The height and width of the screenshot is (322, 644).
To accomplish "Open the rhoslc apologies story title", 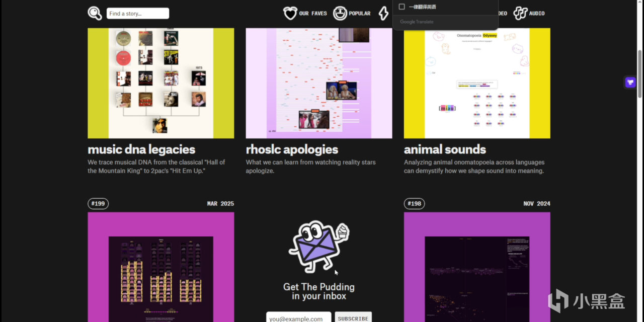I will (x=292, y=149).
